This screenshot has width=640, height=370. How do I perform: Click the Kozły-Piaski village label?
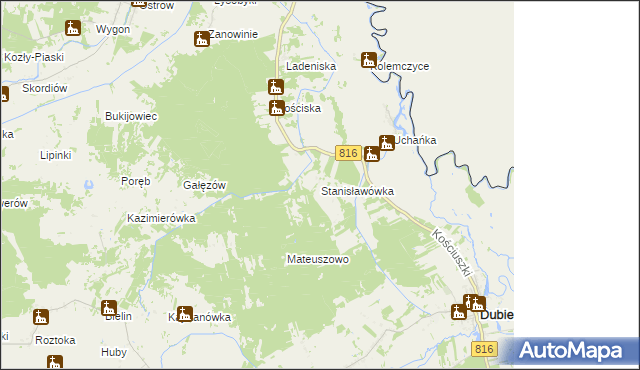34,58
